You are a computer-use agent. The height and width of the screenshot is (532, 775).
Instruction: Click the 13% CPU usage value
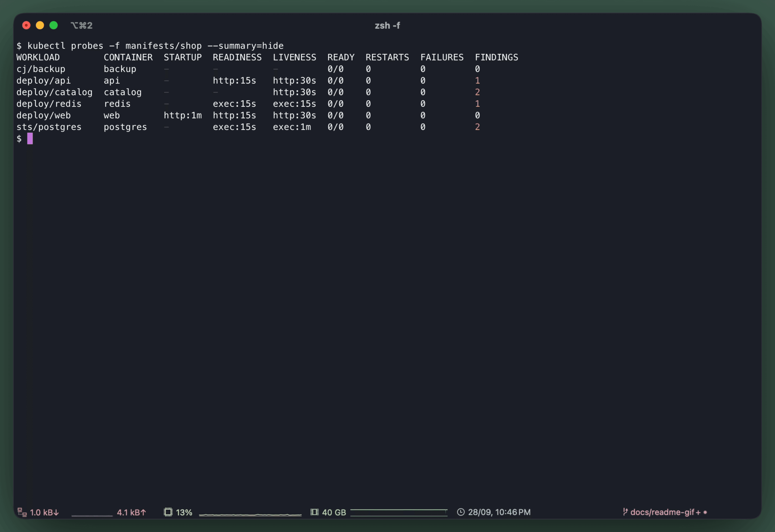tap(184, 512)
